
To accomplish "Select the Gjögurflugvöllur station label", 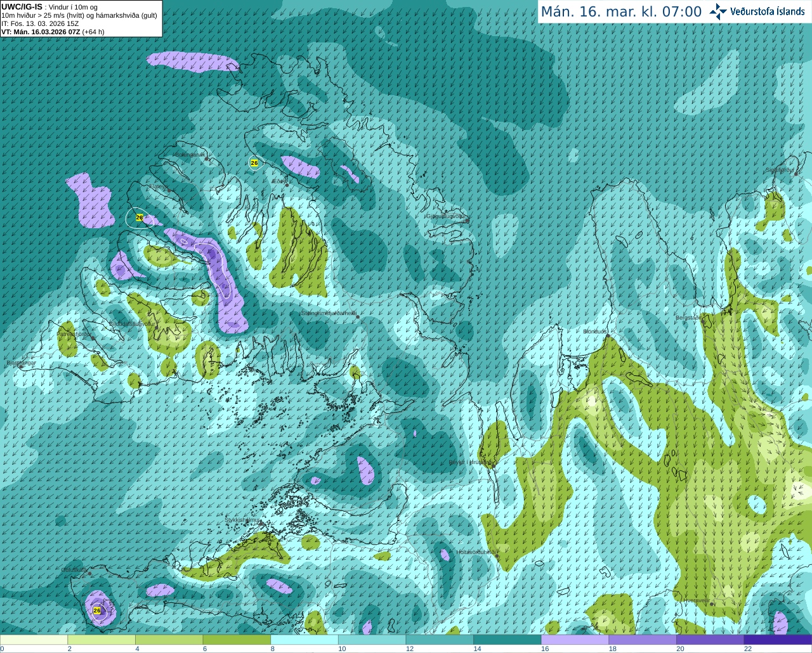I will [447, 216].
